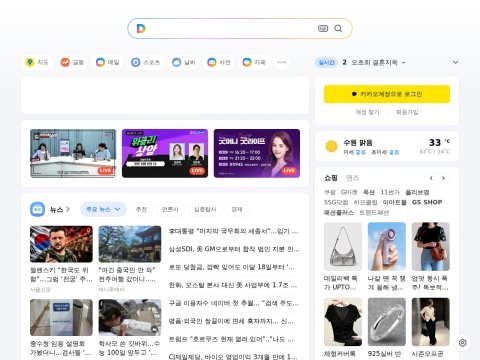This screenshot has width=480, height=360.
Task: Expand the 주요 뉴스 dropdown
Action: (103, 209)
